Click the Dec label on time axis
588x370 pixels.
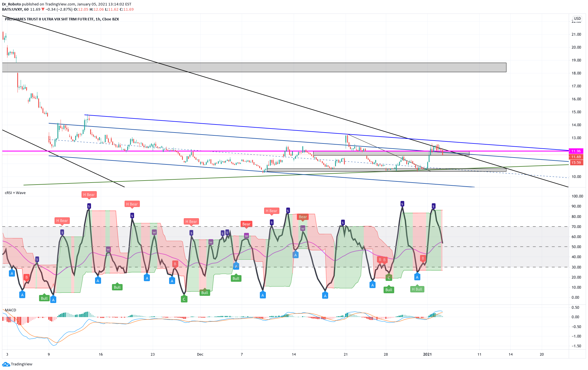pos(200,354)
